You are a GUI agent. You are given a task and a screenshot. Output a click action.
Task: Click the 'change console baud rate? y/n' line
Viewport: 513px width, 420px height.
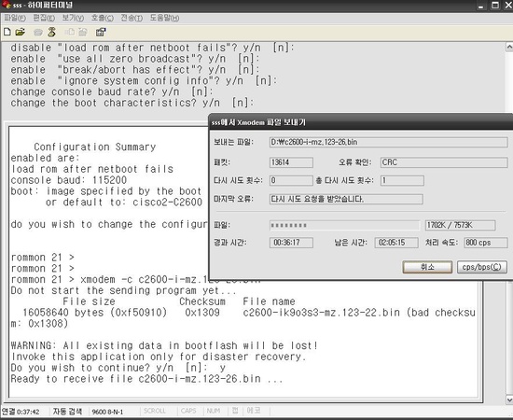(x=112, y=91)
